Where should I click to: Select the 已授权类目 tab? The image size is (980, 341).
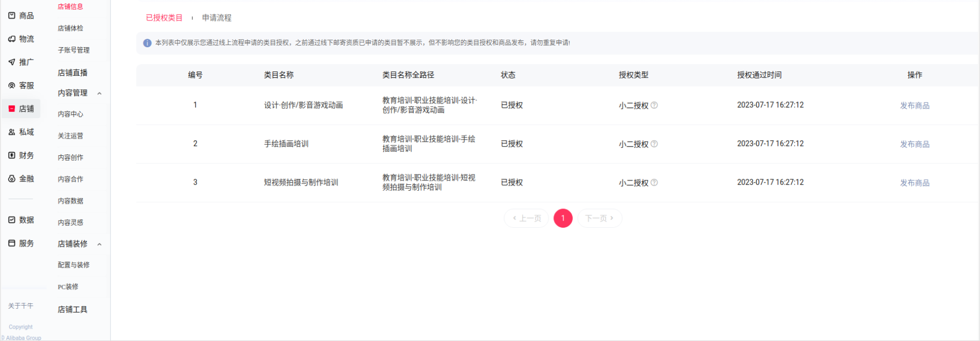tap(164, 18)
